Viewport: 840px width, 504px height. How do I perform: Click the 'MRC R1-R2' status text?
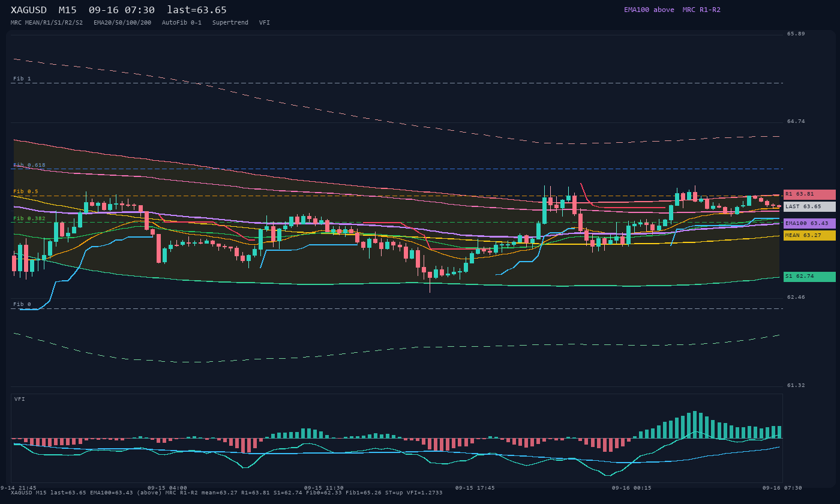(x=701, y=10)
